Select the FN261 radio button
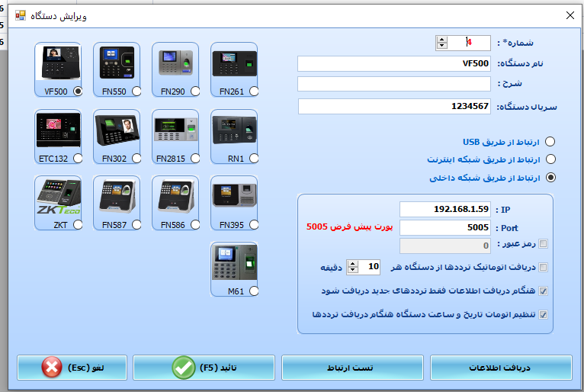This screenshot has height=392, width=584. click(x=253, y=92)
